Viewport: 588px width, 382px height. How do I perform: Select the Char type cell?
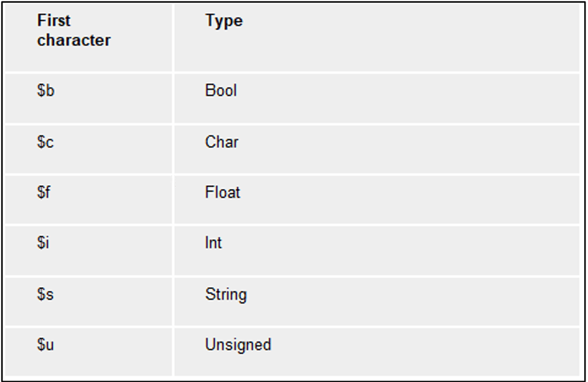point(377,149)
